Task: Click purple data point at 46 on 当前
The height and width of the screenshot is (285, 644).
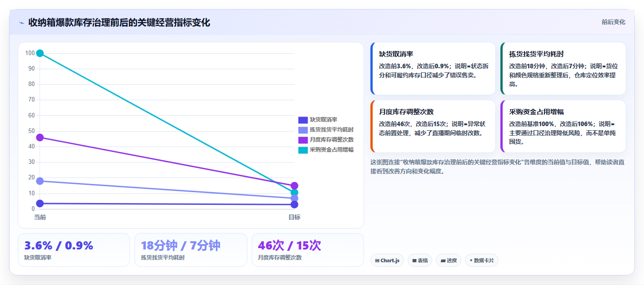Action: [x=40, y=137]
